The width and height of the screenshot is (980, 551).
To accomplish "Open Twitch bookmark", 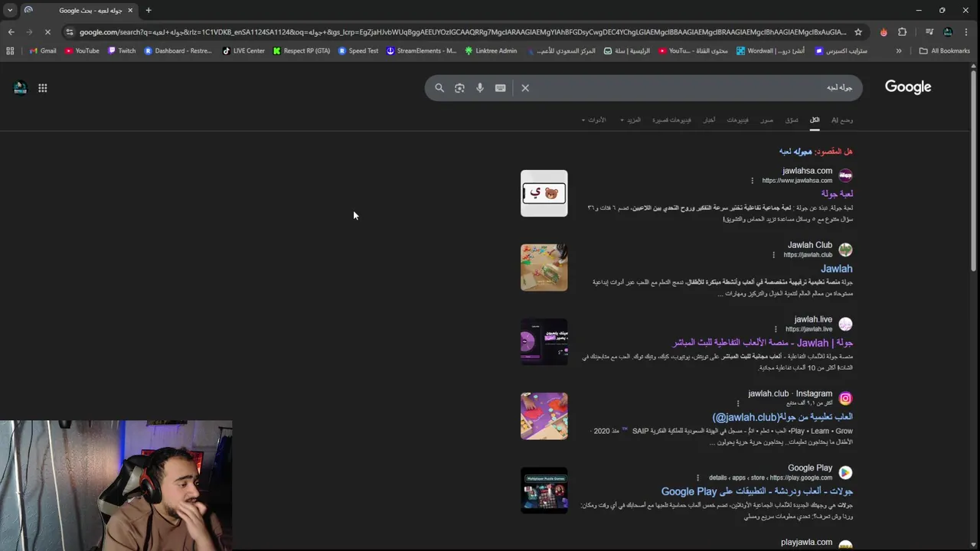I will [x=122, y=51].
